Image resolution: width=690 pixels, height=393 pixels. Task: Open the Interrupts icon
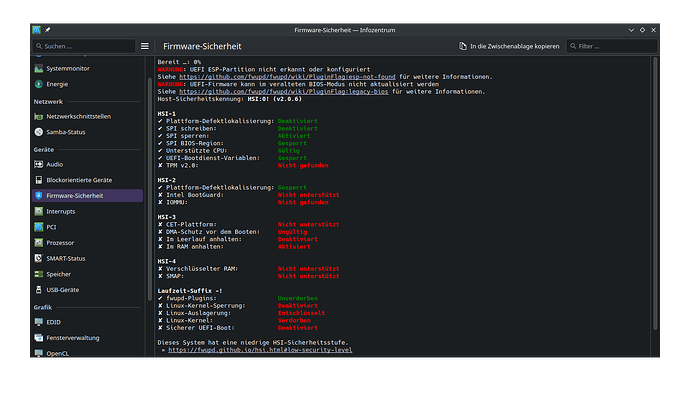coord(39,211)
